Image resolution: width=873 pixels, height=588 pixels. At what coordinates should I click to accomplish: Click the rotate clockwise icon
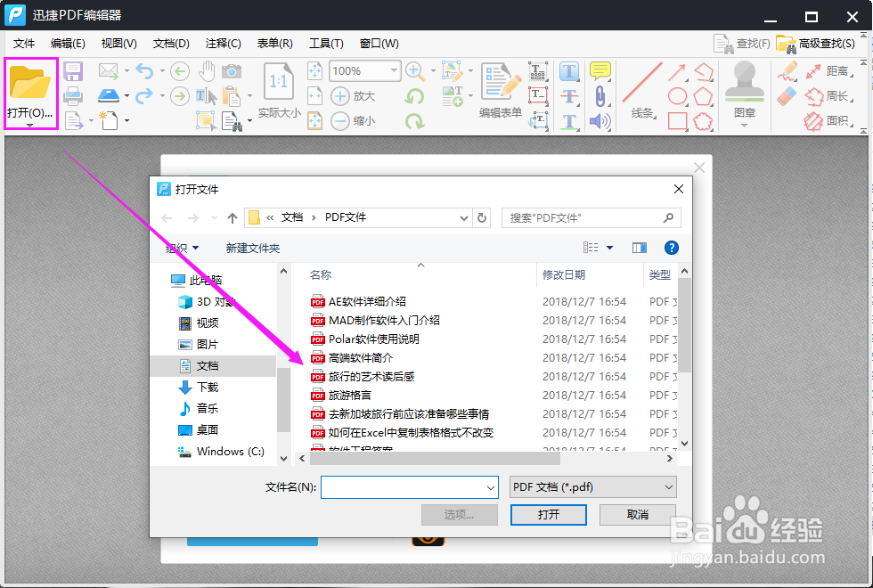click(414, 121)
